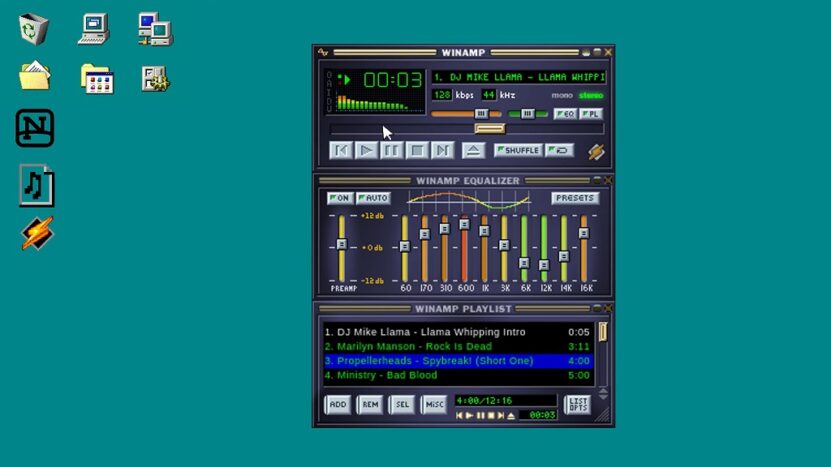
Task: Click the 310 Hz band slider handle
Action: tap(445, 228)
